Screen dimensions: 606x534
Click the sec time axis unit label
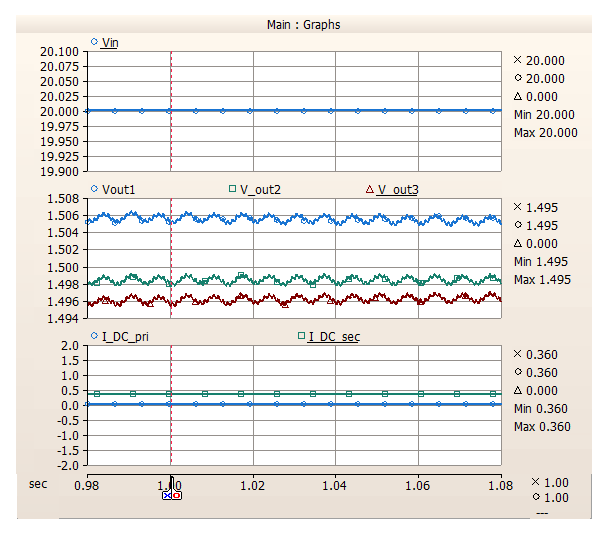[38, 483]
